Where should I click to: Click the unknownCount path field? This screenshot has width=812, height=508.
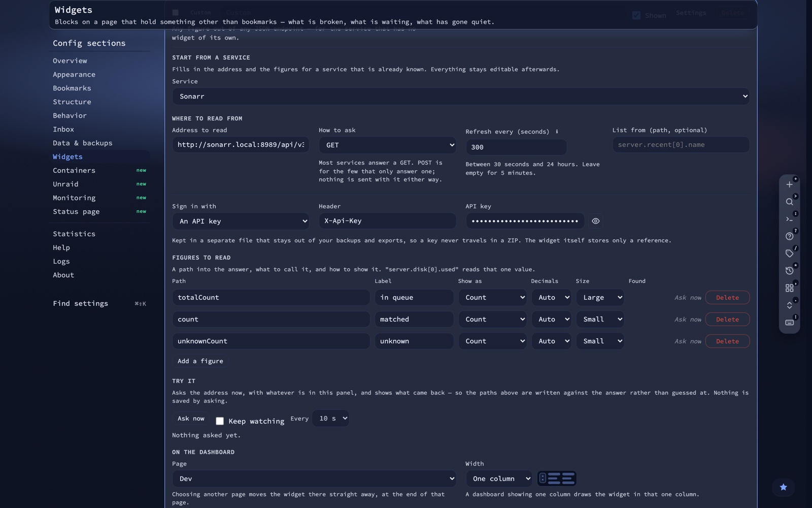point(271,341)
